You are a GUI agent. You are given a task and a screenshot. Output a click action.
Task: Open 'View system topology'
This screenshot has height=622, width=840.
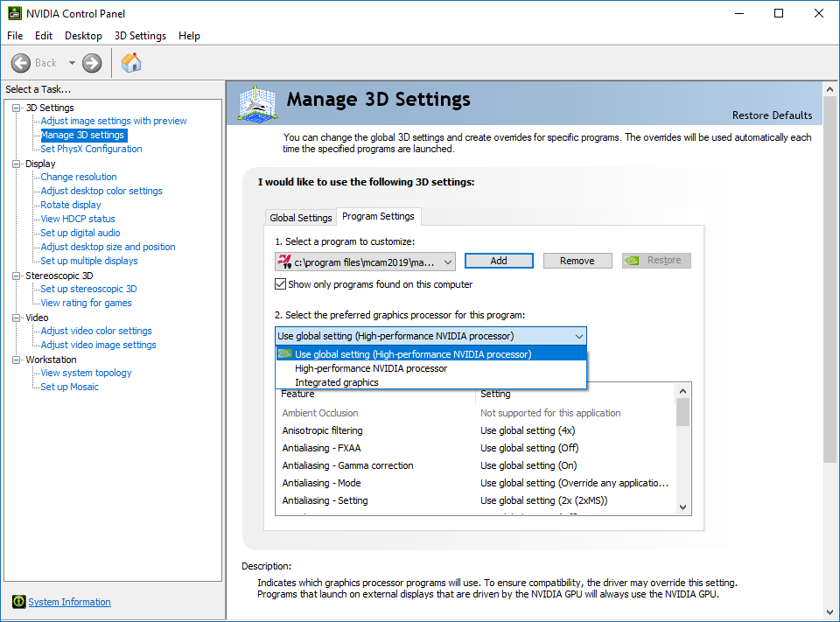(86, 373)
